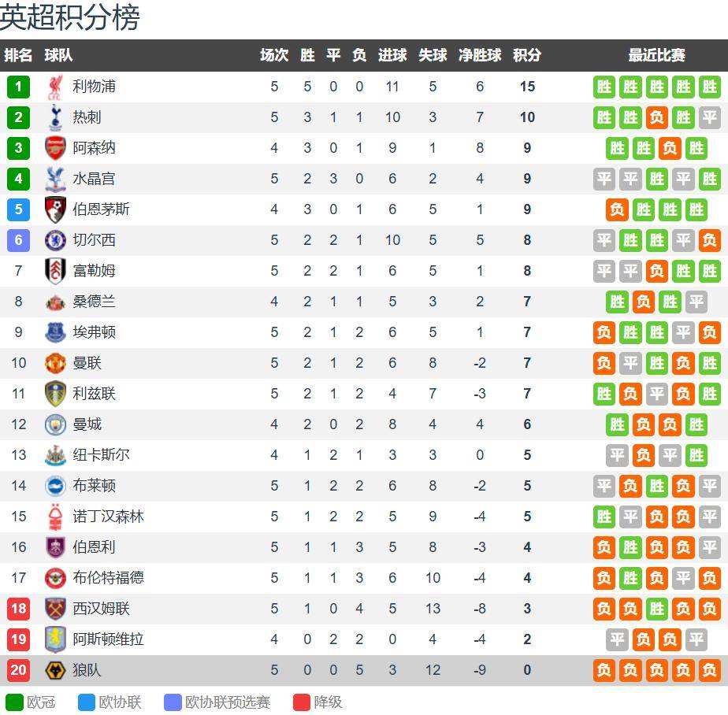The width and height of the screenshot is (728, 715).
Task: Click the Wolves club crest icon
Action: click(x=55, y=670)
